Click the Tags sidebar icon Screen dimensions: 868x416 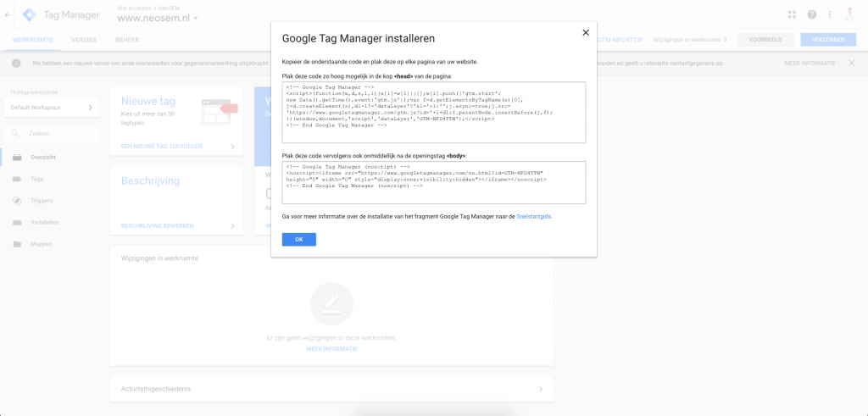pos(17,180)
